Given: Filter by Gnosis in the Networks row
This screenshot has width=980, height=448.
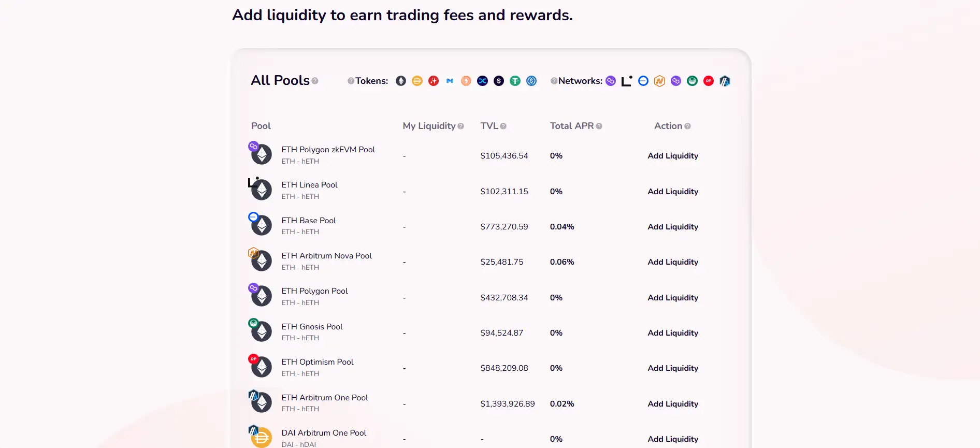Looking at the screenshot, I should point(692,81).
